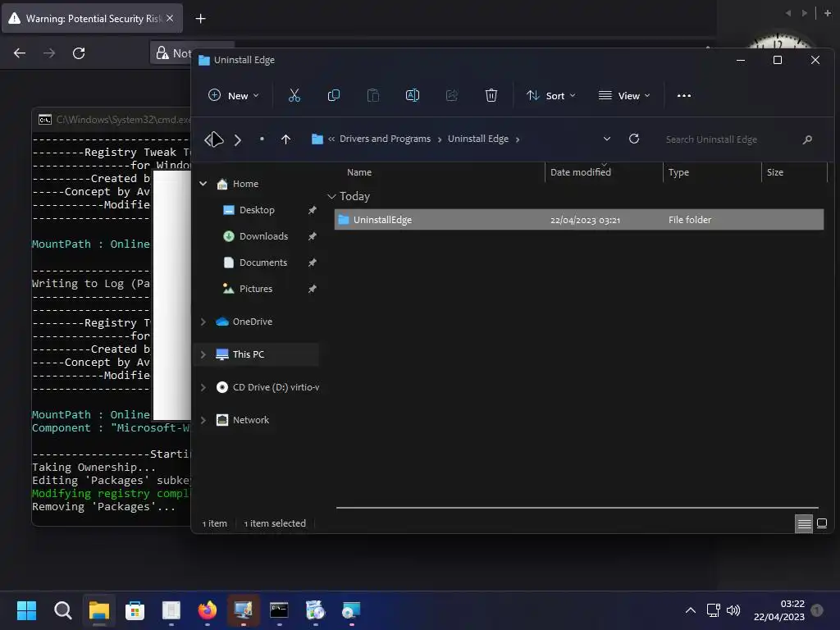Click the Cut scissors icon in Explorer toolbar
840x630 pixels.
tap(294, 95)
